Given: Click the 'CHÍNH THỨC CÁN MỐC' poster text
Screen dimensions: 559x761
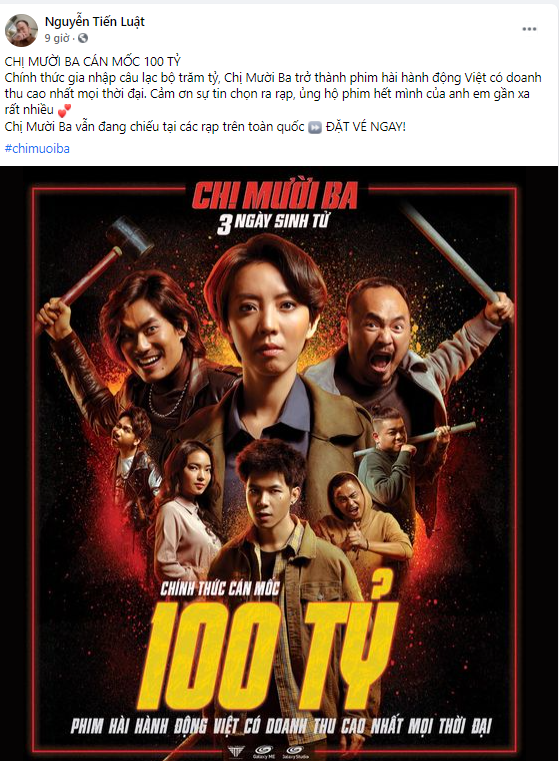Looking at the screenshot, I should tap(220, 589).
